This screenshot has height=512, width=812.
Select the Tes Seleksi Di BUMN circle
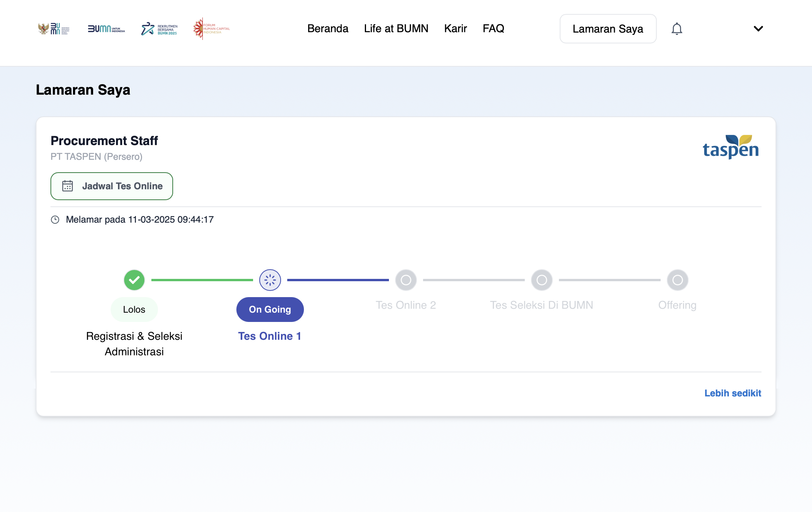pos(542,280)
